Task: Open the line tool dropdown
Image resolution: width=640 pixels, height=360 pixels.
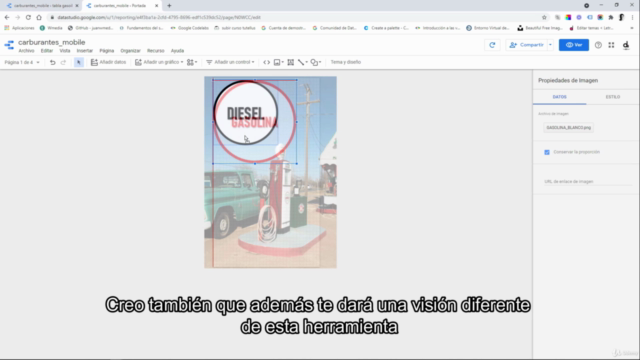Action: (x=302, y=62)
